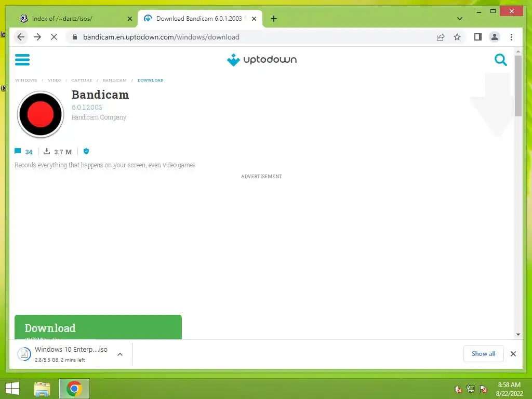The image size is (532, 399).
Task: Stop loading this page
Action: 54,37
